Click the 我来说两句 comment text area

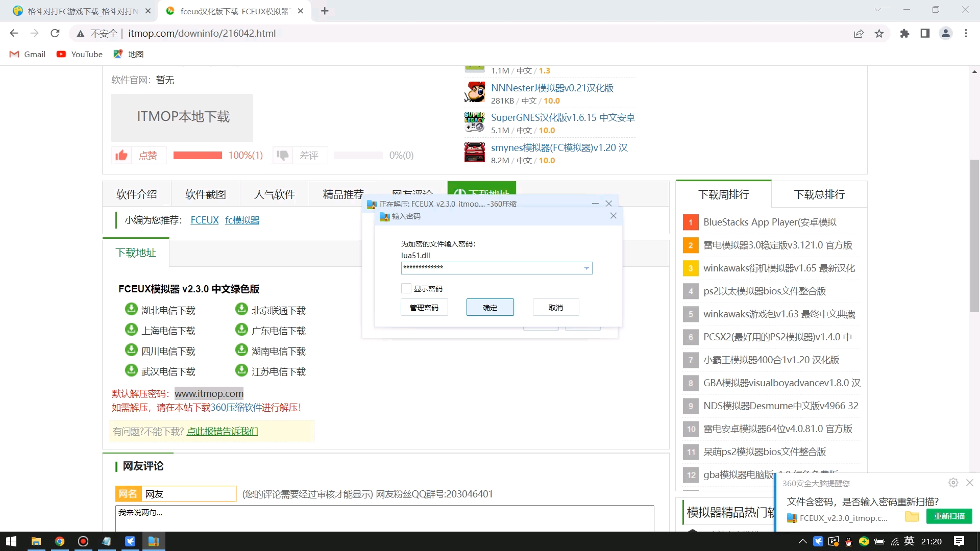pyautogui.click(x=384, y=518)
